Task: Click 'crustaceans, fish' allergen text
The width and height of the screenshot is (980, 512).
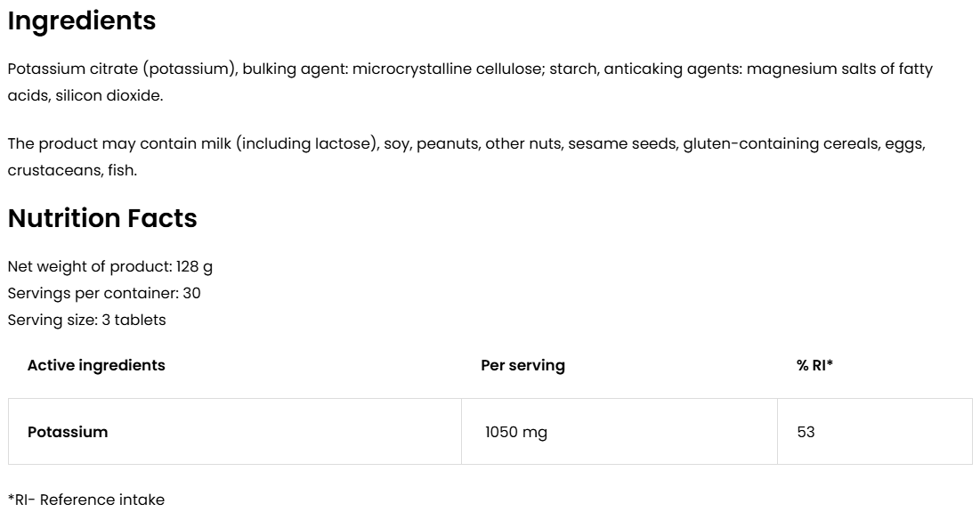Action: [72, 170]
